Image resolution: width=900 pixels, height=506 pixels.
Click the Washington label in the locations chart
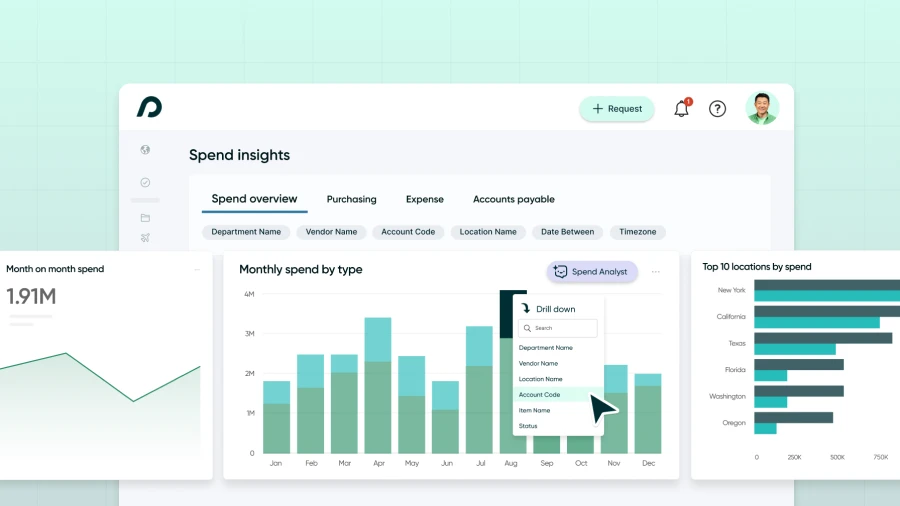pyautogui.click(x=727, y=396)
